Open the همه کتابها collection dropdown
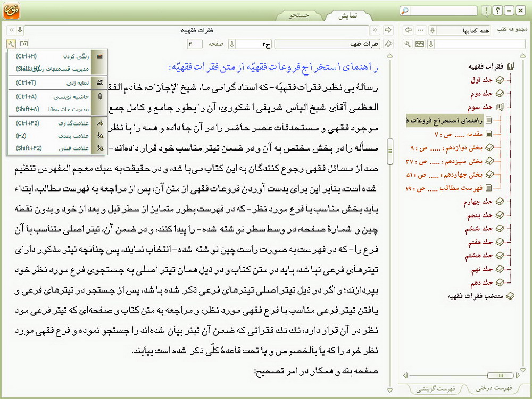 pyautogui.click(x=433, y=30)
